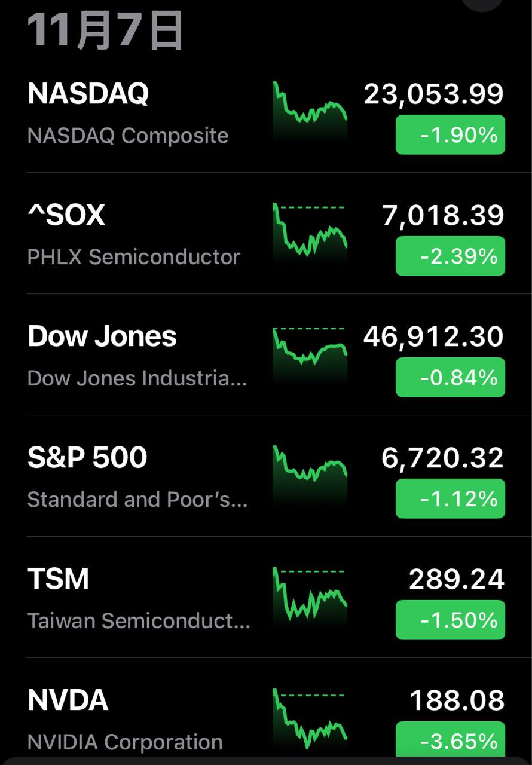
Task: Select the TSM ticker symbol
Action: pos(59,579)
